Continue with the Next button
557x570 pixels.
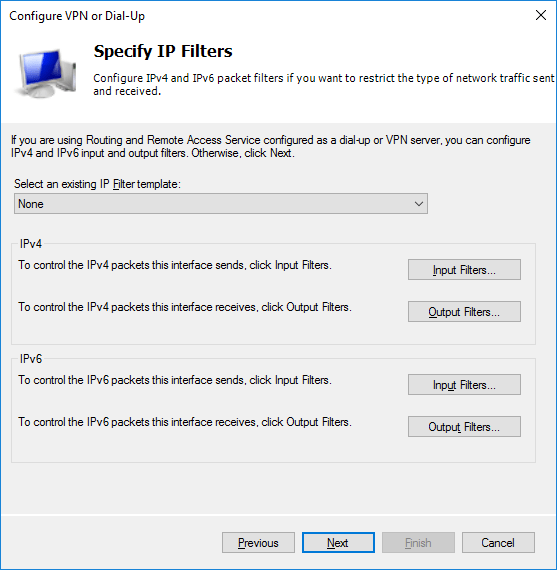(338, 543)
